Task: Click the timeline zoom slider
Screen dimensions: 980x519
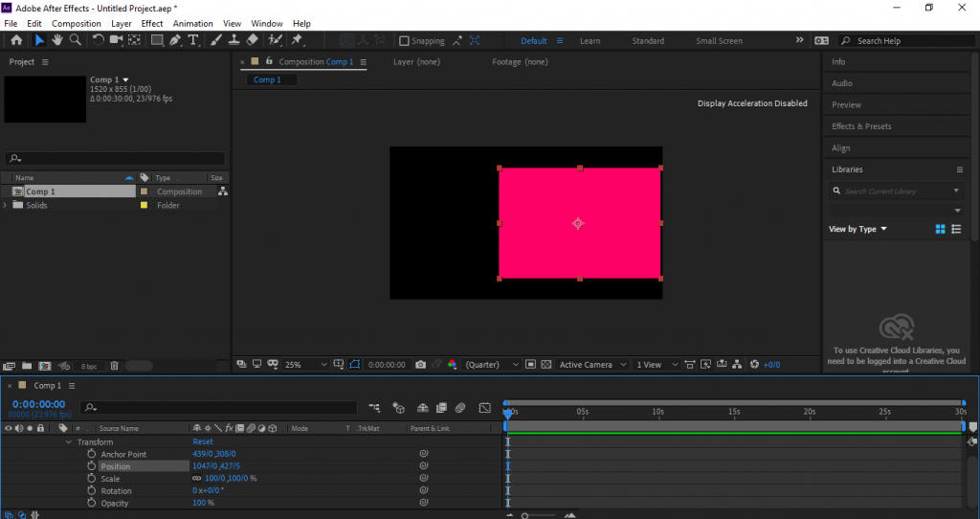Action: pos(540,516)
